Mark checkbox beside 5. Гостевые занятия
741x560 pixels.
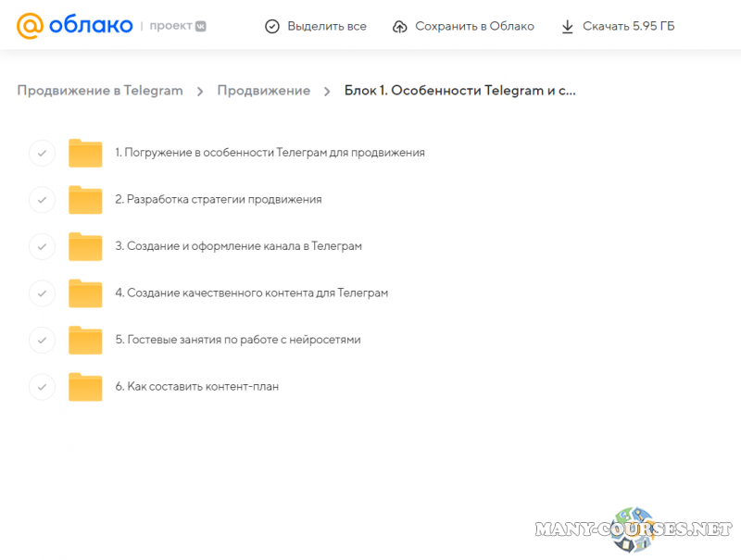pyautogui.click(x=42, y=340)
